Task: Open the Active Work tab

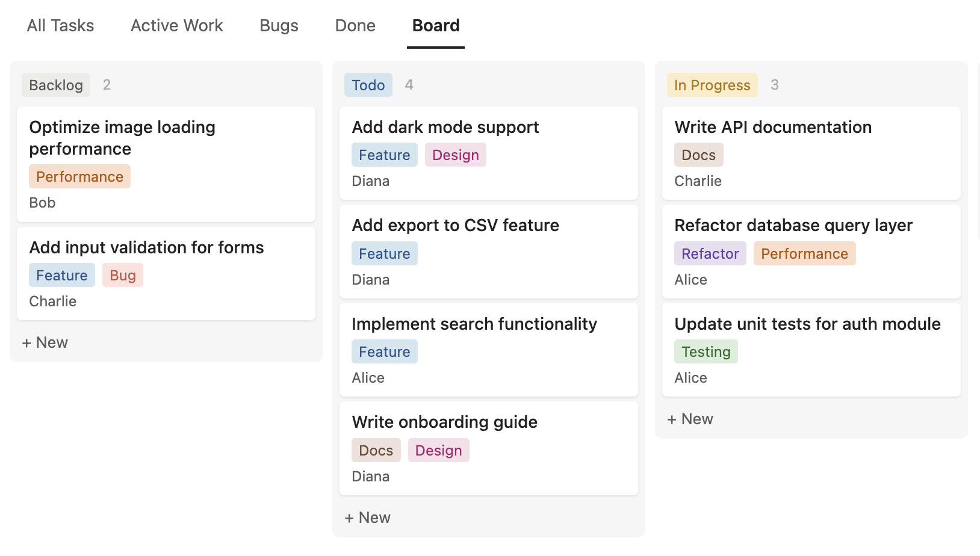Action: (176, 26)
